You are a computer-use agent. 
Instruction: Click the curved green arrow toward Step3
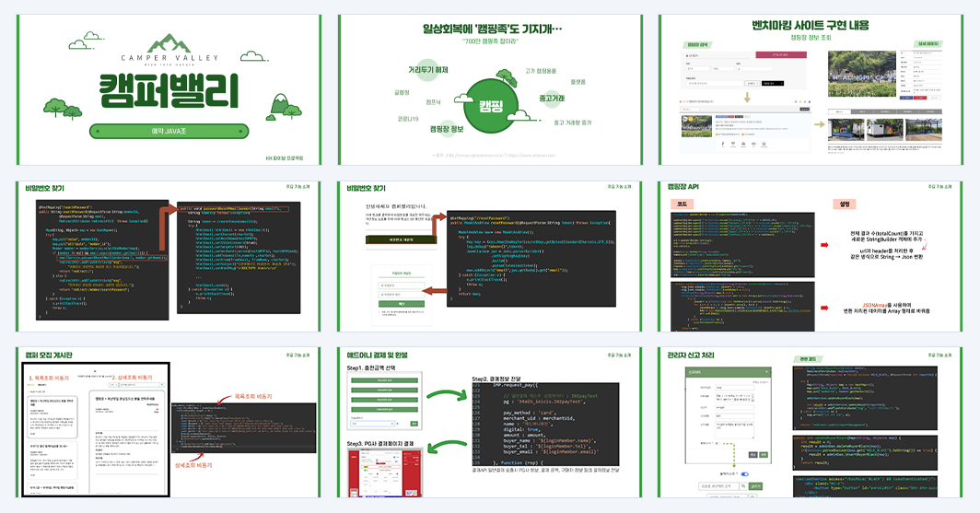pyautogui.click(x=446, y=448)
